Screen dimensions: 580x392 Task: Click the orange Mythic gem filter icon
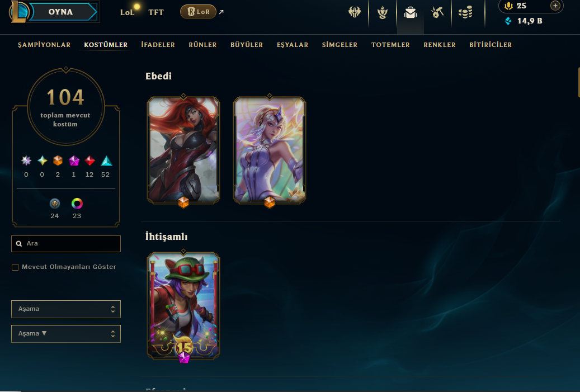[x=58, y=160]
